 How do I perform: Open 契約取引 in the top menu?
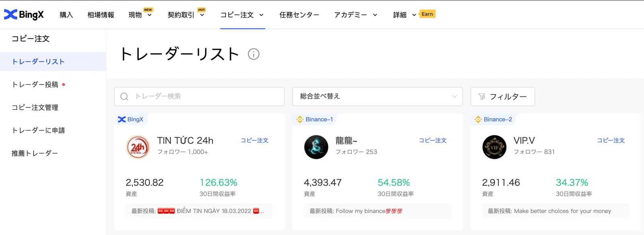(x=181, y=15)
